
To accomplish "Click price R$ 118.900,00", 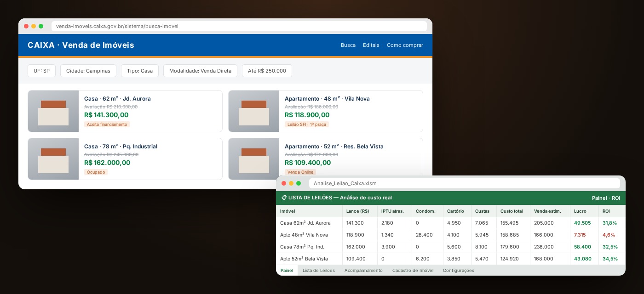I will [x=307, y=115].
